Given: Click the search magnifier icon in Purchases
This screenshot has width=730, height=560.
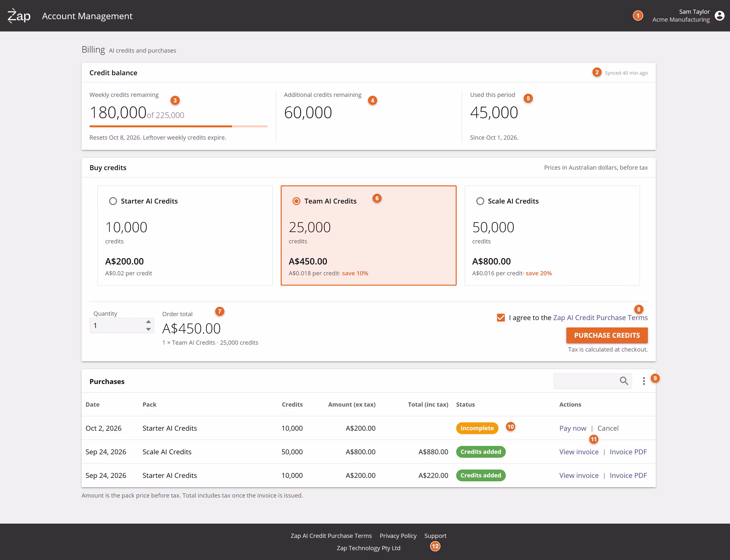Looking at the screenshot, I should point(624,381).
